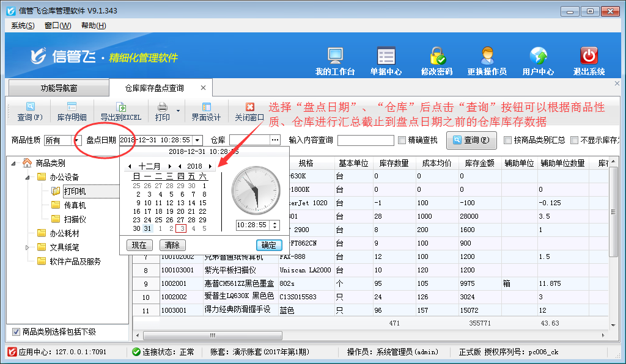Open 单据中心 icon
The image size is (626, 364).
tap(386, 57)
